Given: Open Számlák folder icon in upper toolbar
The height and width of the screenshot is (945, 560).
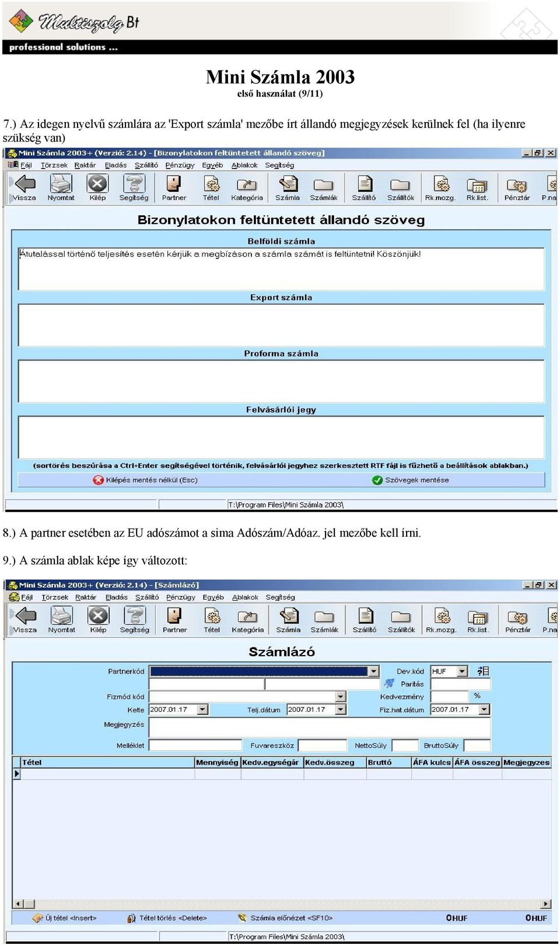Looking at the screenshot, I should [x=323, y=185].
